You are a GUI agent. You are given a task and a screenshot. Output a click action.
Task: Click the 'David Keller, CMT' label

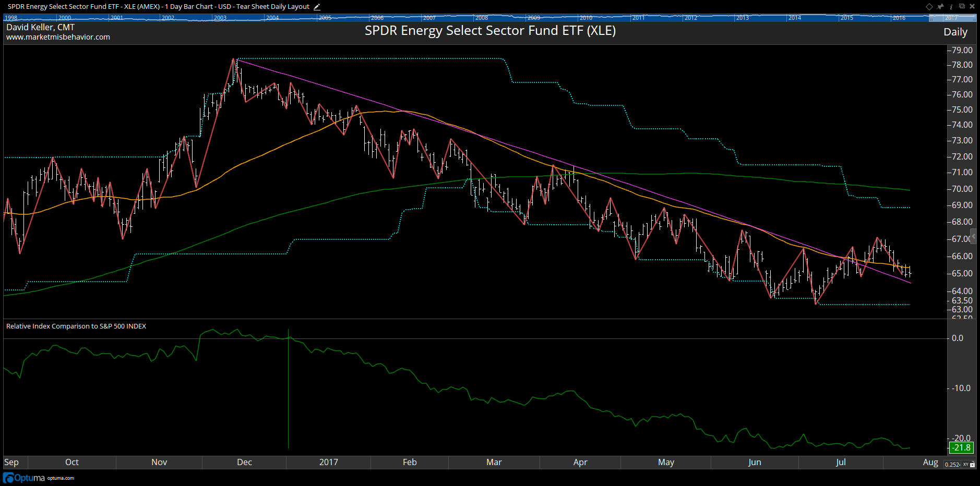click(x=40, y=27)
